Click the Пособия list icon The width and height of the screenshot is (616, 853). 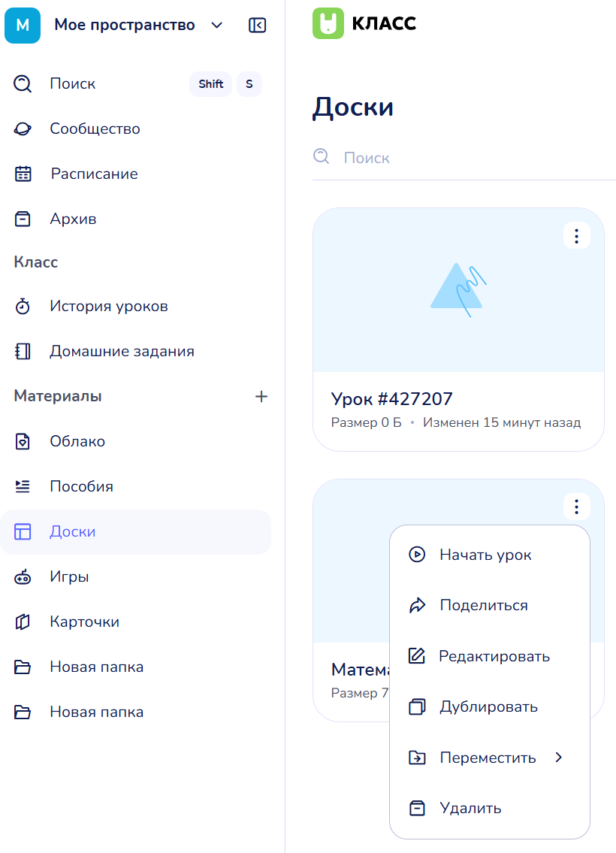coord(23,486)
